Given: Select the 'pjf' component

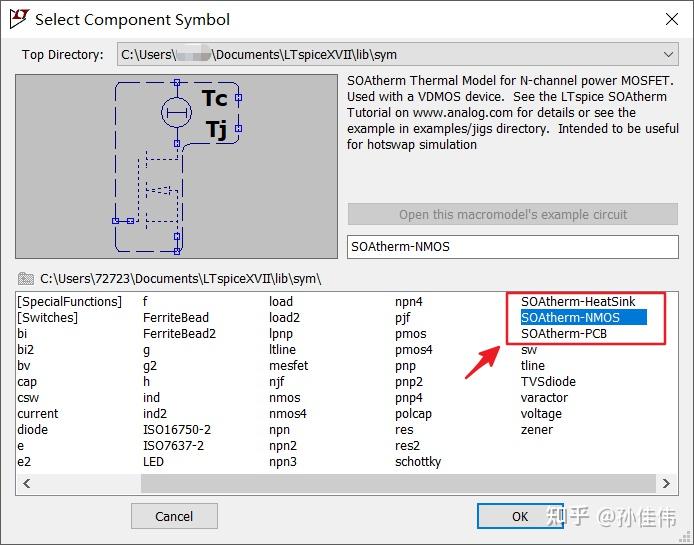Looking at the screenshot, I should click(x=402, y=318).
